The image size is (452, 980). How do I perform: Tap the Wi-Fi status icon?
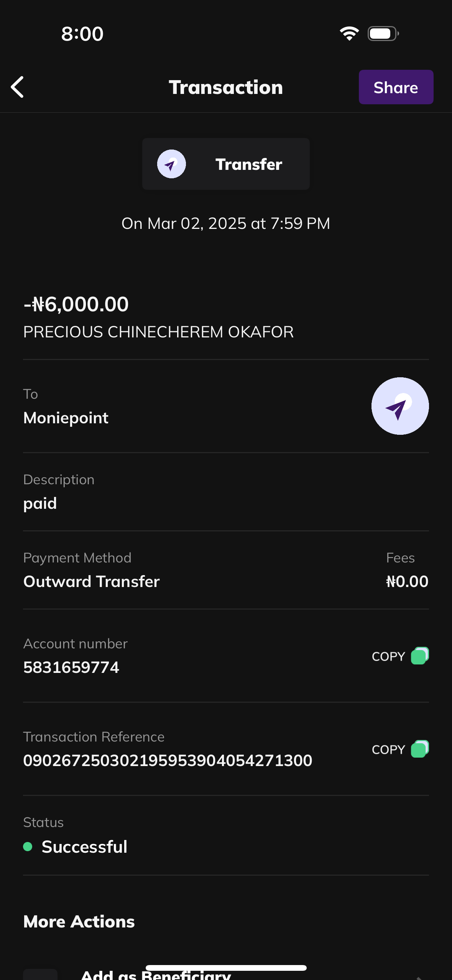(x=349, y=34)
